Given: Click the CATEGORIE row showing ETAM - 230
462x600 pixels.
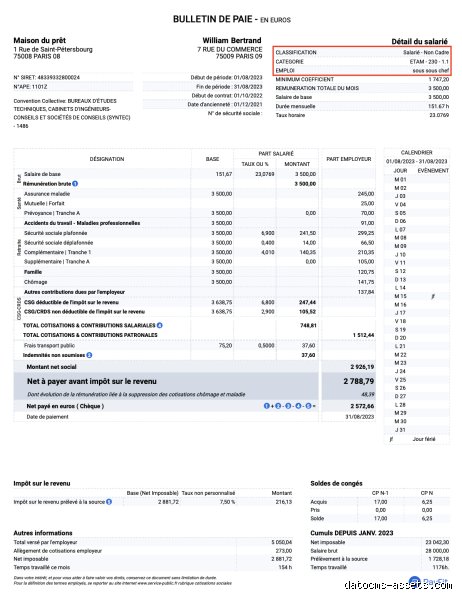Looking at the screenshot, I should pos(362,61).
